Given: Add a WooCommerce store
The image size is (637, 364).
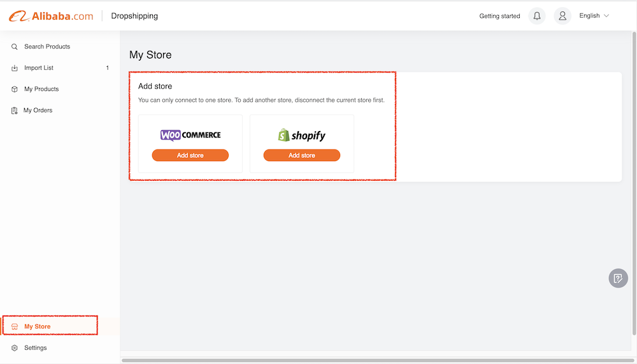Looking at the screenshot, I should point(190,155).
